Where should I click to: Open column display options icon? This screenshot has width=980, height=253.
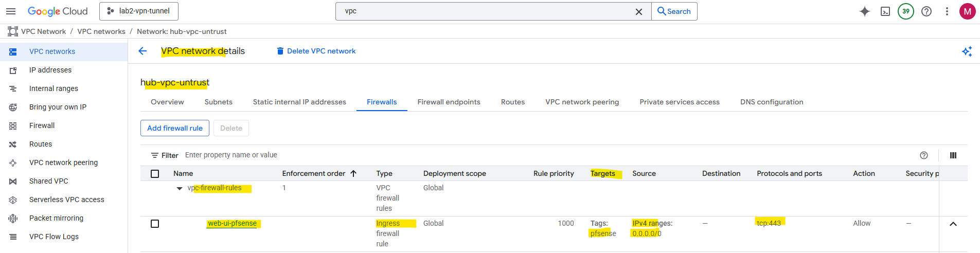pos(953,155)
